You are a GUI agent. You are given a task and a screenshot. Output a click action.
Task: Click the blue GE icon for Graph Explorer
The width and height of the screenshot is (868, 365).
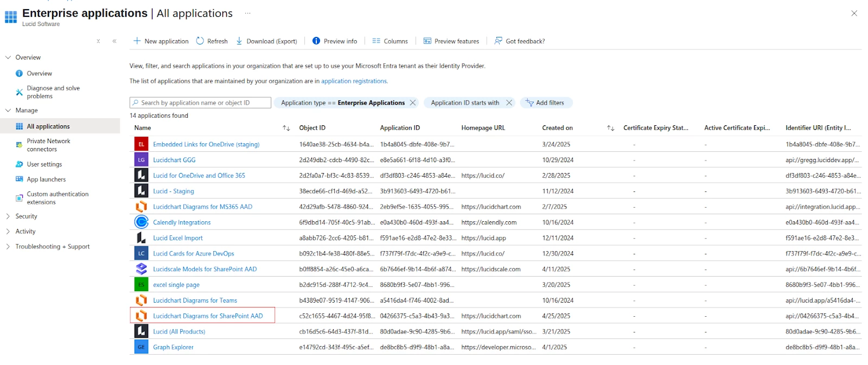point(141,347)
